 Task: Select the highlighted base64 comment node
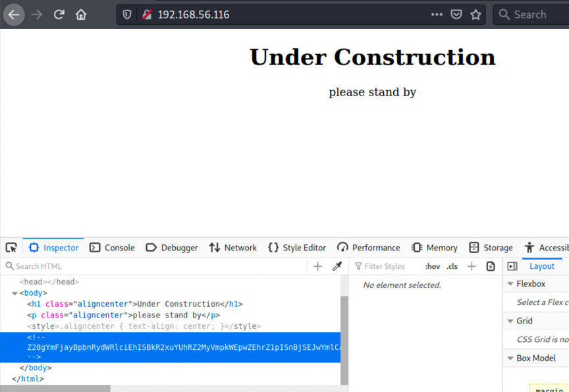184,347
